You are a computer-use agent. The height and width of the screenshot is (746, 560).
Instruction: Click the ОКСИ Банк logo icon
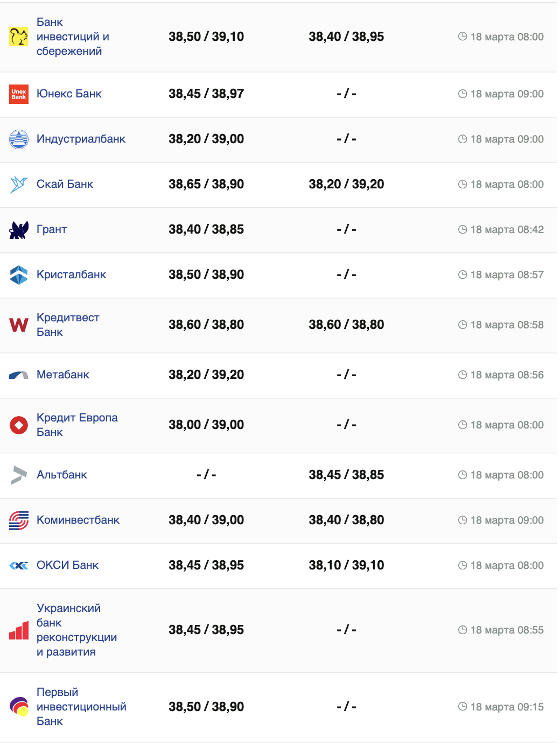click(19, 566)
